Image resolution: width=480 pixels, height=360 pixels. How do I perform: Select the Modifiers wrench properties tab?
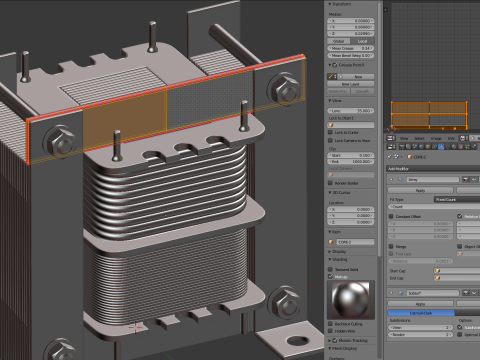pos(441,146)
